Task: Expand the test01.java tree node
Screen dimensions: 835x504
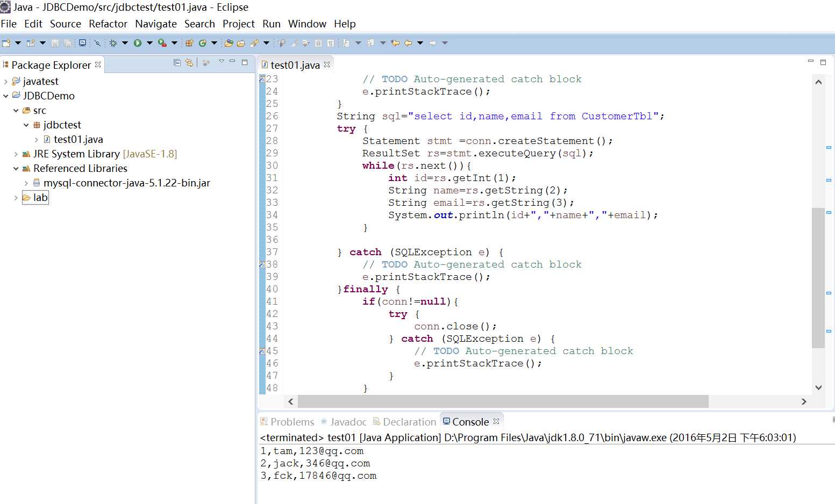Action: 37,140
